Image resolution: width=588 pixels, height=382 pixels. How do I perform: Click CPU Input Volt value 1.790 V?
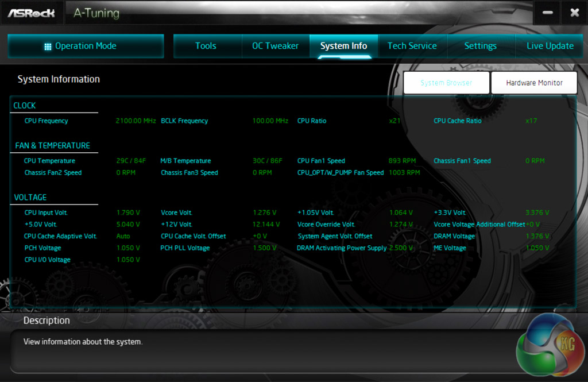[x=128, y=213]
